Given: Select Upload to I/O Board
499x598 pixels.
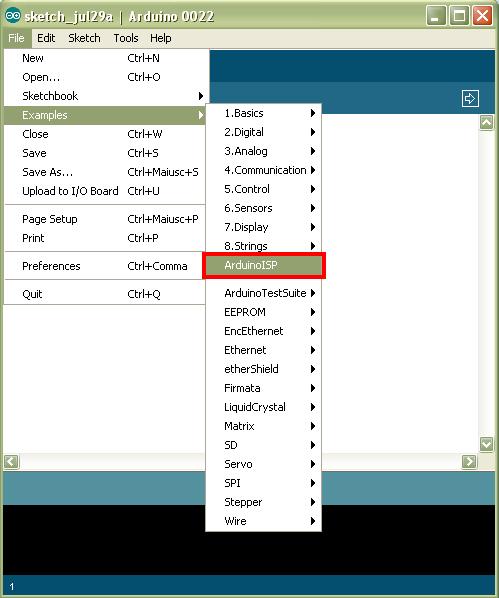Looking at the screenshot, I should 105,191.
